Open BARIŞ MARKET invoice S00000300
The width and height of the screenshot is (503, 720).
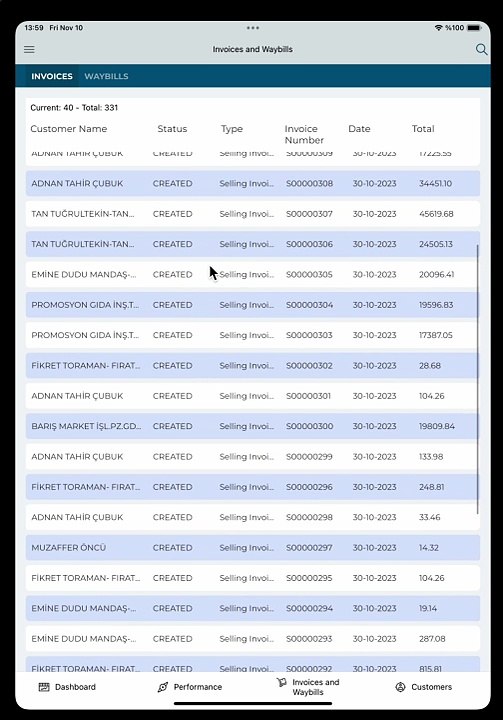(253, 426)
